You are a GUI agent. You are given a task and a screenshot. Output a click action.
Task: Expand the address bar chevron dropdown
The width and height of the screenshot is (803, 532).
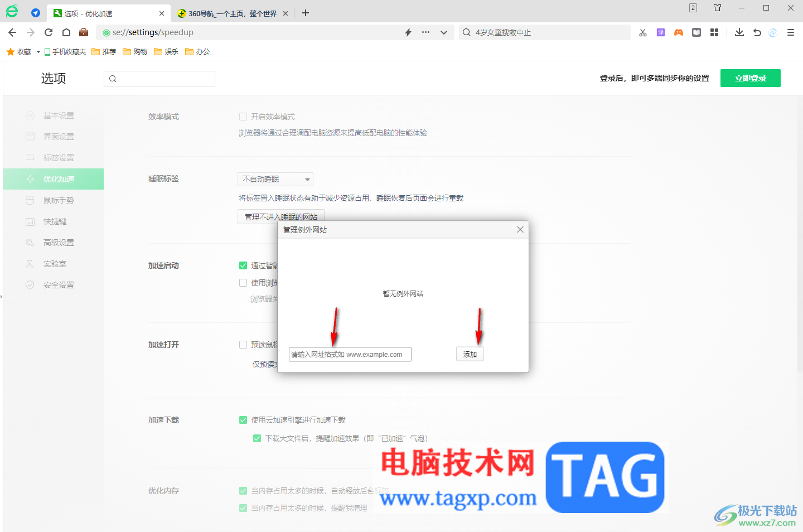tap(444, 32)
